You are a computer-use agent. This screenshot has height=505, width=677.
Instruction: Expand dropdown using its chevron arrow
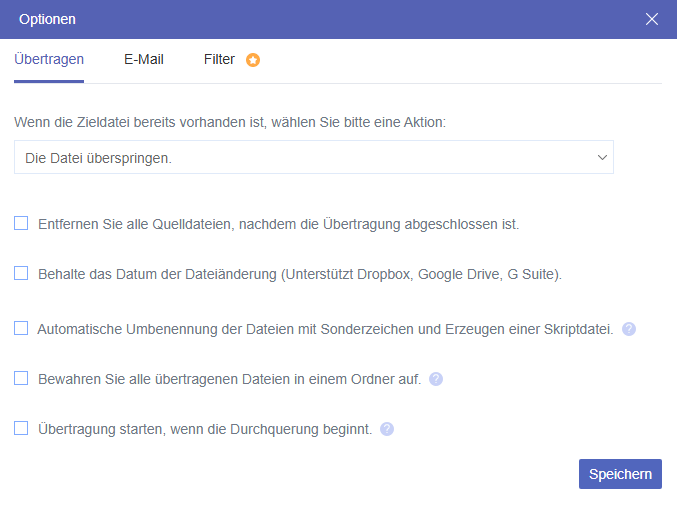602,158
